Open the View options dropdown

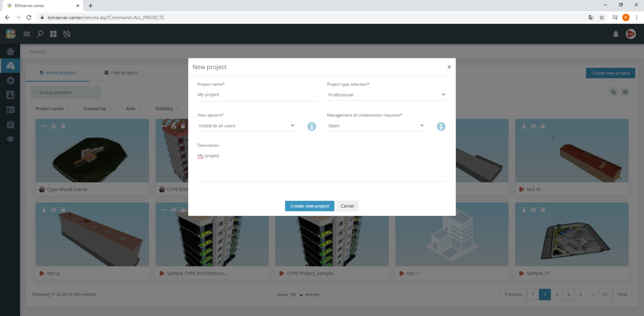[246, 125]
